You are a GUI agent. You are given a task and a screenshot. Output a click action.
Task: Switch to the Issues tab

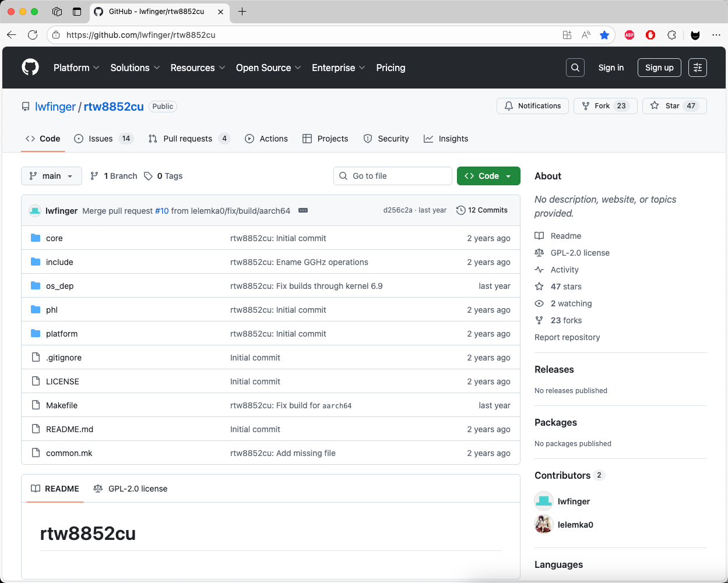click(x=104, y=139)
